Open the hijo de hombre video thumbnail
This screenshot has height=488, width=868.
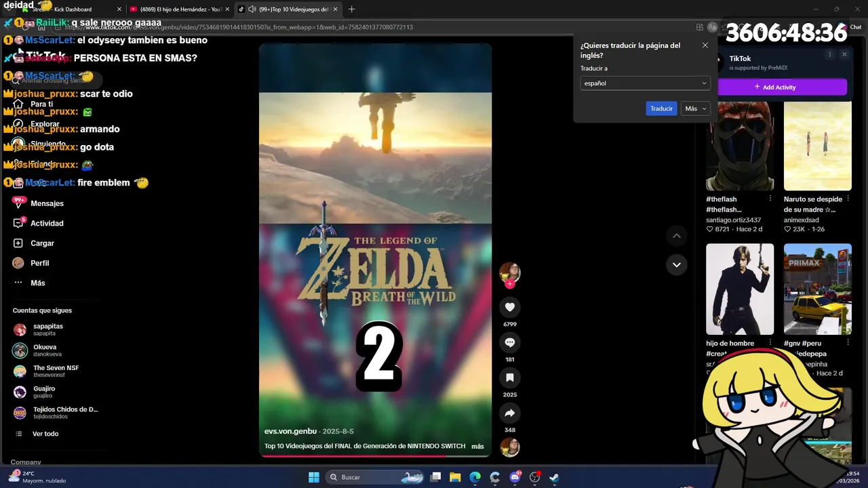[x=740, y=289]
